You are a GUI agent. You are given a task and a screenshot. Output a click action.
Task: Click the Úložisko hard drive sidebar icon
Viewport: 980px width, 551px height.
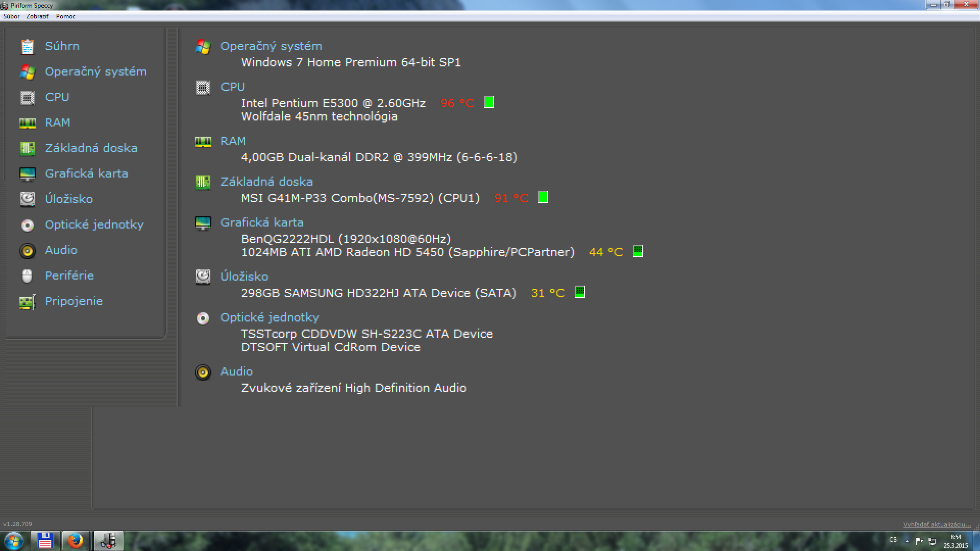pyautogui.click(x=28, y=199)
